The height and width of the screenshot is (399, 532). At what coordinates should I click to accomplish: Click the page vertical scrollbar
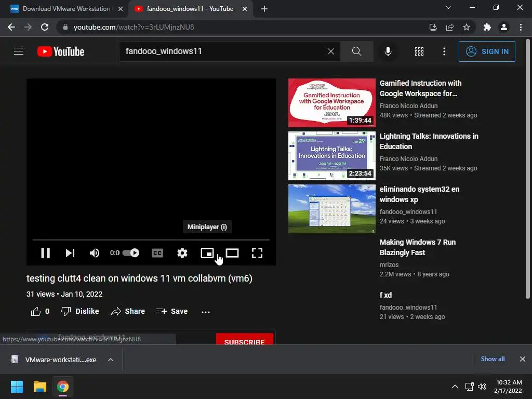tap(528, 170)
